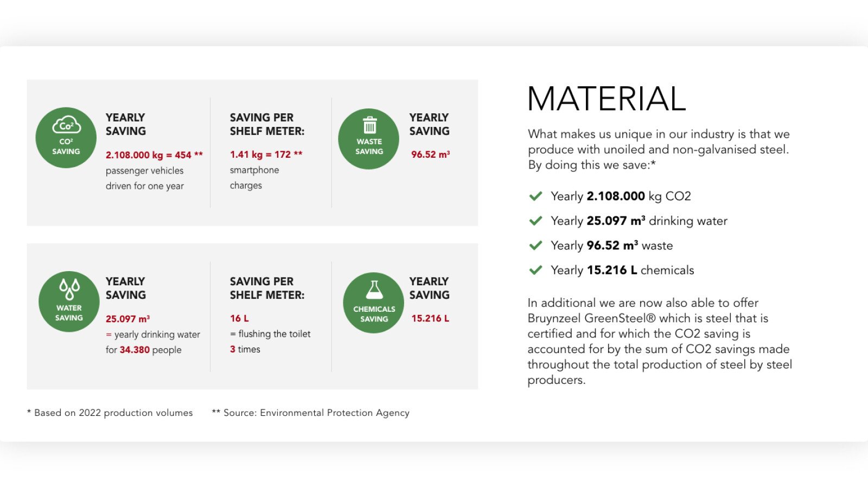This screenshot has width=868, height=488.
Task: Click the 1.41 kg = 172 value
Action: (x=266, y=155)
